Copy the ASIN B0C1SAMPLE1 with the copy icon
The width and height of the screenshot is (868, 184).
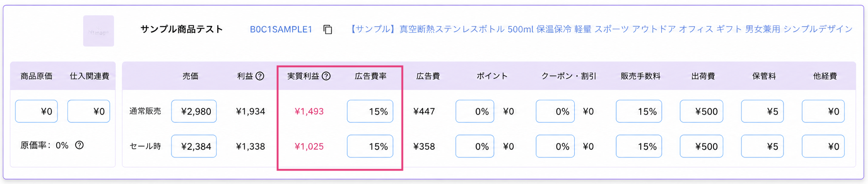328,29
